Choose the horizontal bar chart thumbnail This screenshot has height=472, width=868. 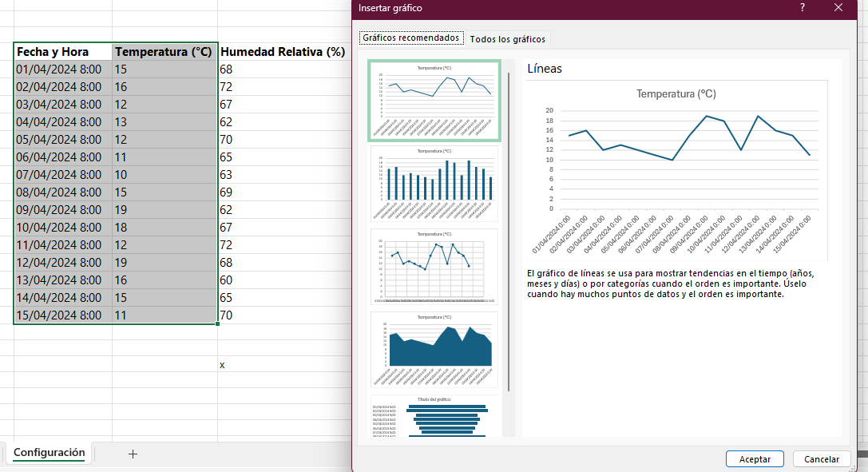pos(434,417)
